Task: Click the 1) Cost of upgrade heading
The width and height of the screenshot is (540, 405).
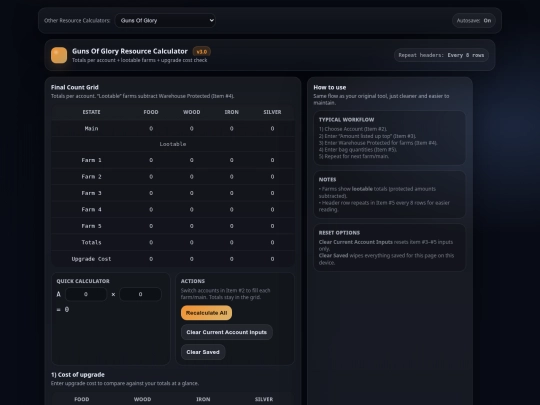Action: pyautogui.click(x=78, y=375)
